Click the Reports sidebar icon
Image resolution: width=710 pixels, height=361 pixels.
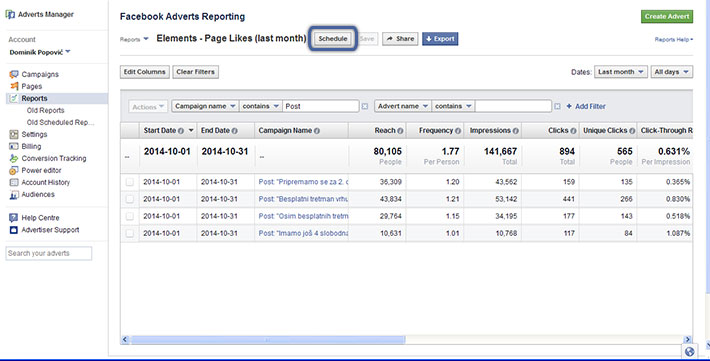click(x=14, y=98)
